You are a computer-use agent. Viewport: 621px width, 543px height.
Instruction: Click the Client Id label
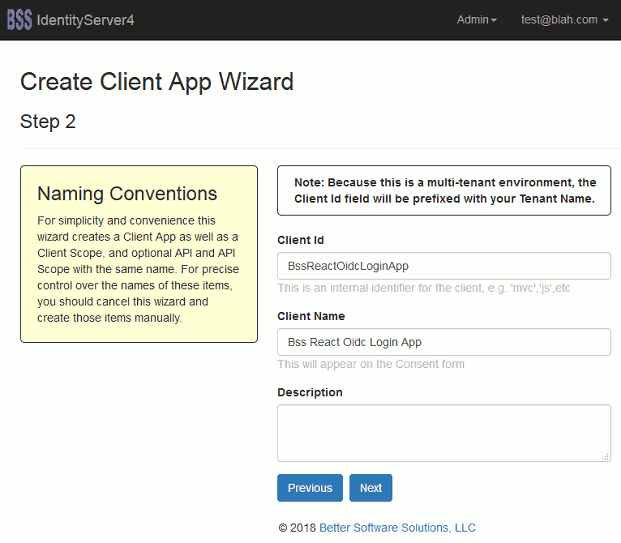pyautogui.click(x=301, y=240)
